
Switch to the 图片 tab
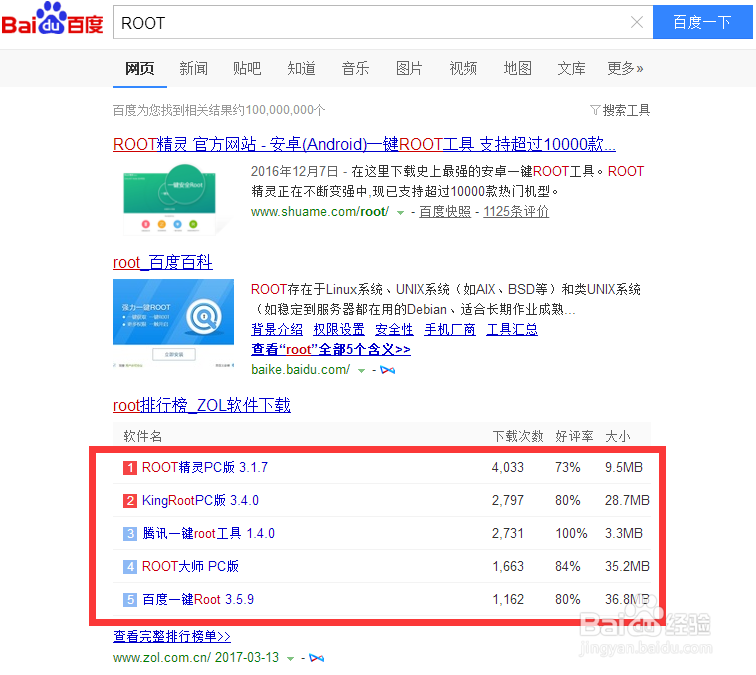(x=409, y=68)
